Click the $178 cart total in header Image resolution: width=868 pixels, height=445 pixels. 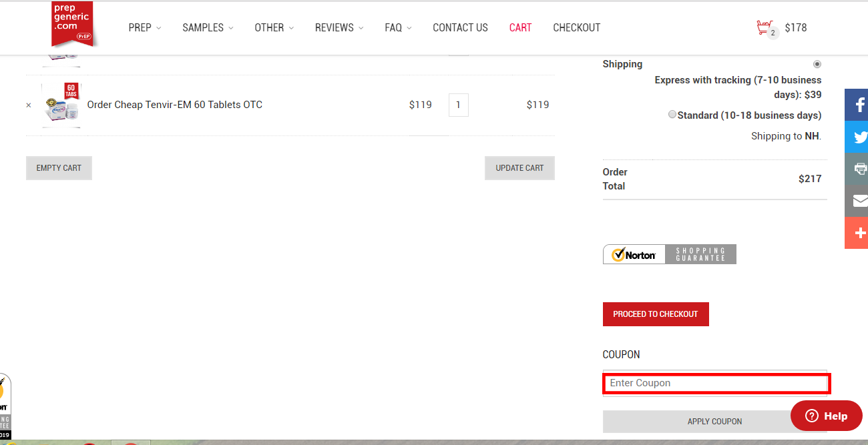click(x=796, y=28)
